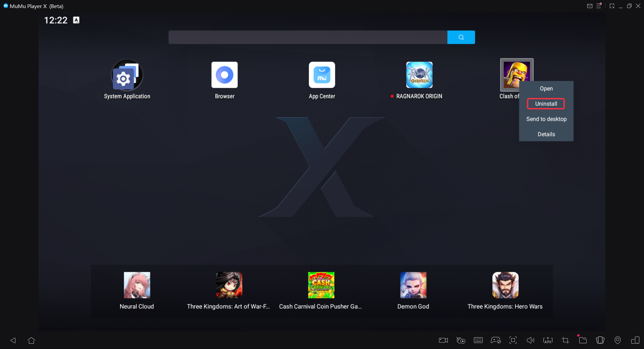Image resolution: width=644 pixels, height=349 pixels.
Task: Install an APK file
Action: click(548, 340)
